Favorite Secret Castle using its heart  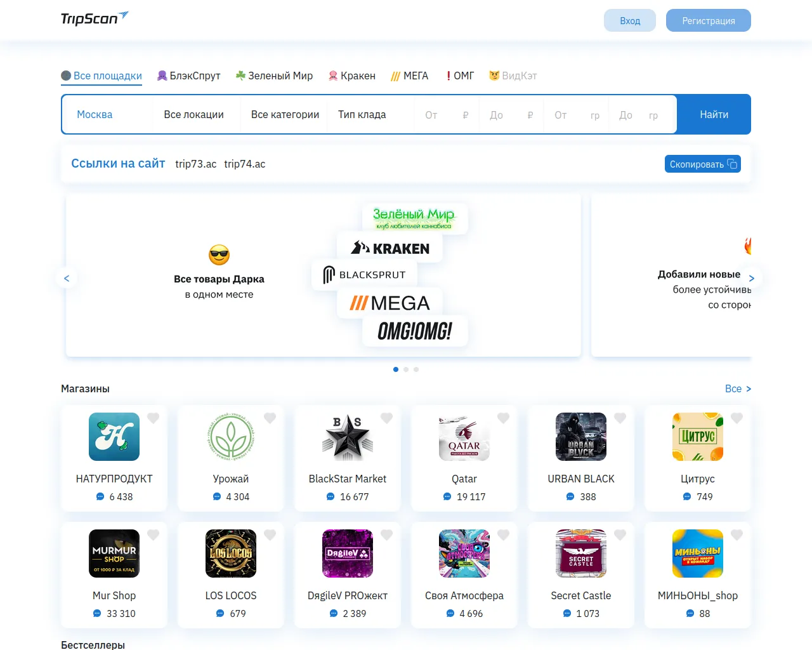pyautogui.click(x=620, y=535)
